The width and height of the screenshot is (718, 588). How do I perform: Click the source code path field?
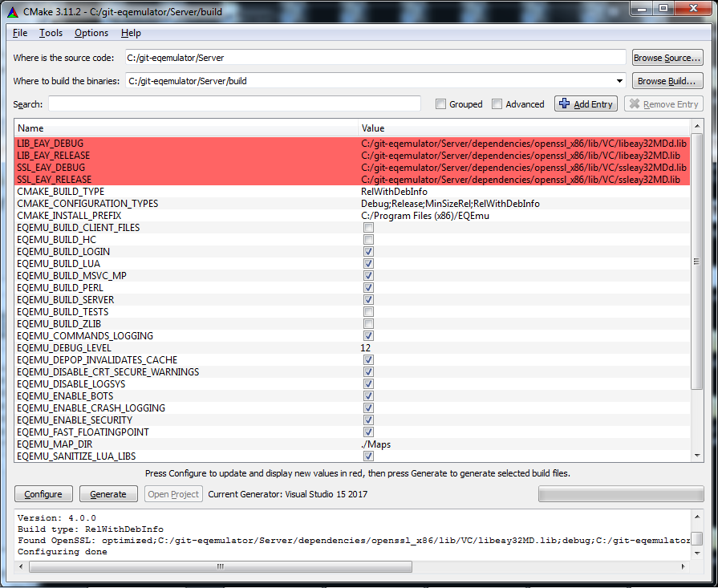(x=375, y=58)
